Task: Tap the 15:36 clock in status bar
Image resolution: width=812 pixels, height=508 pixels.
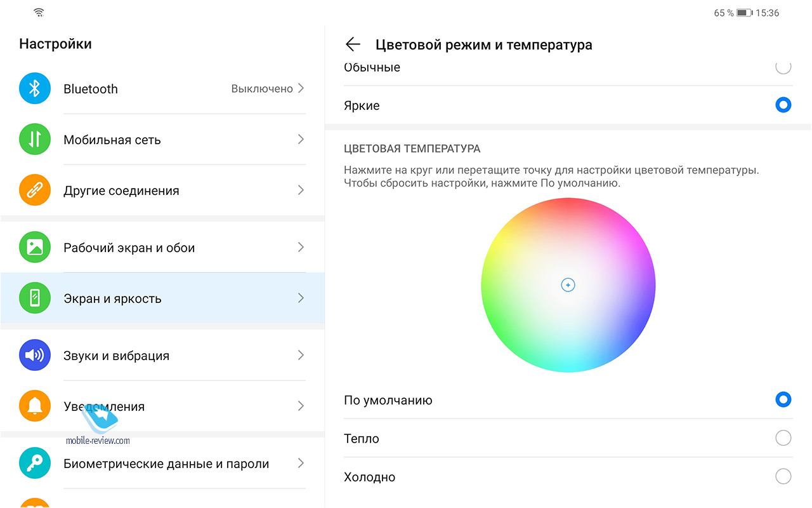Action: 768,13
